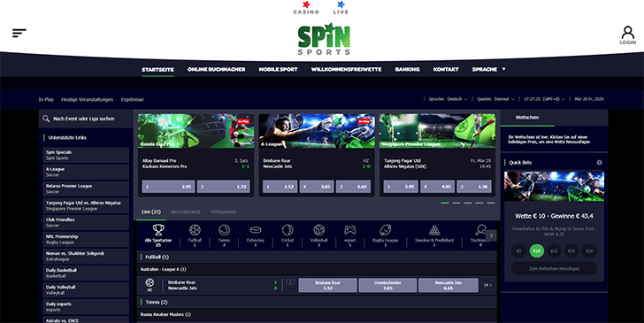
Task: Select the €15 quick bet stake
Action: point(554,250)
